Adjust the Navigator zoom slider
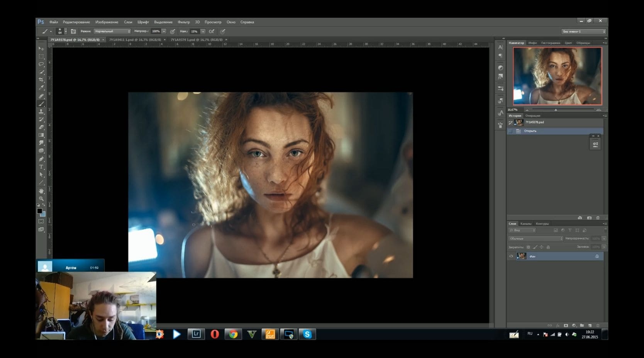The height and width of the screenshot is (358, 644). 556,110
